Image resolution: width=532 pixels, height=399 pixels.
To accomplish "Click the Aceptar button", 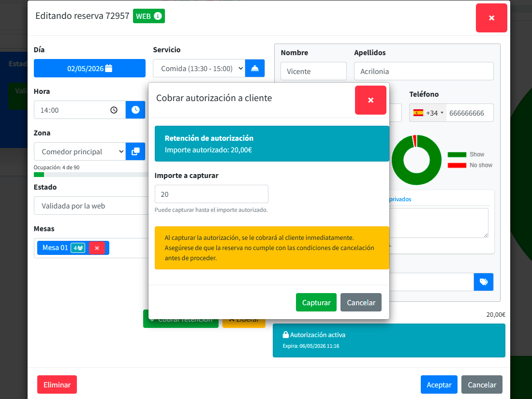I will (x=439, y=384).
